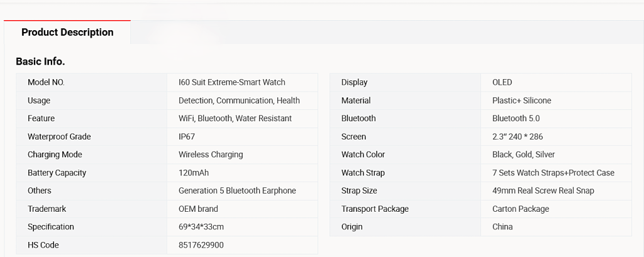Select the Wireless Charging value
Image resolution: width=644 pixels, height=257 pixels.
(x=211, y=155)
